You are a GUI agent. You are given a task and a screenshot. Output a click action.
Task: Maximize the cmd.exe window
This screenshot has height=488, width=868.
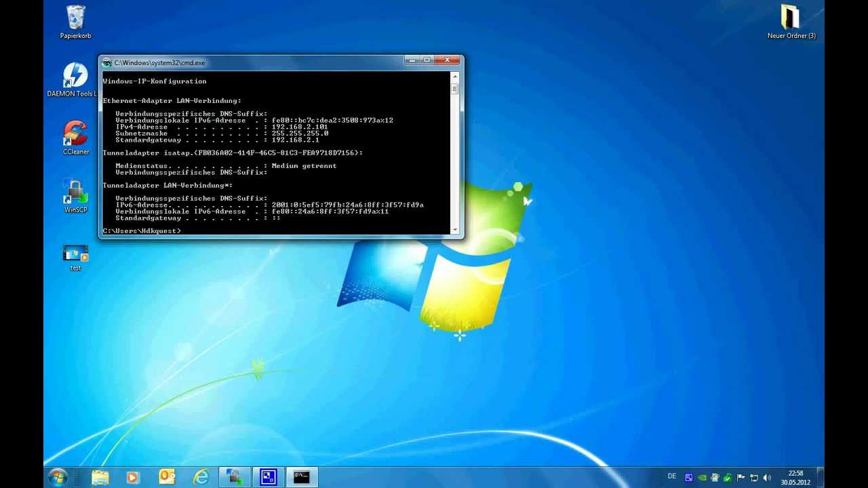coord(427,60)
